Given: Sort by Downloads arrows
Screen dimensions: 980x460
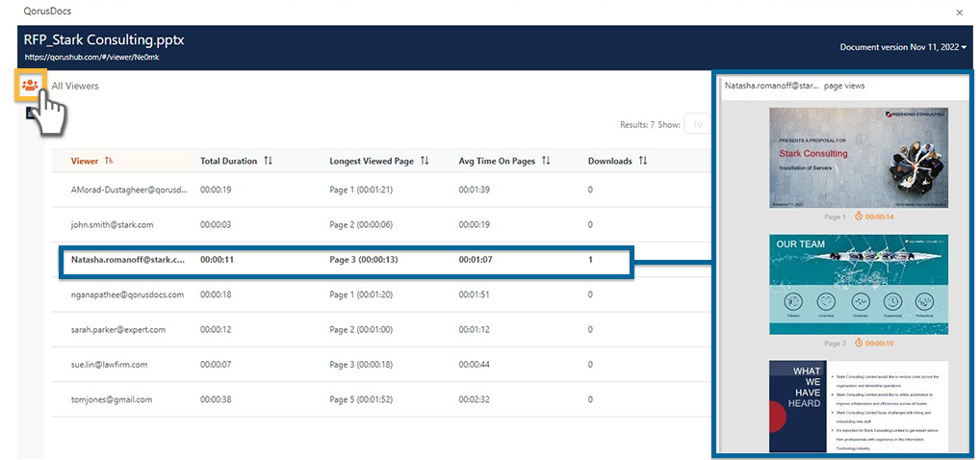Looking at the screenshot, I should pos(643,161).
